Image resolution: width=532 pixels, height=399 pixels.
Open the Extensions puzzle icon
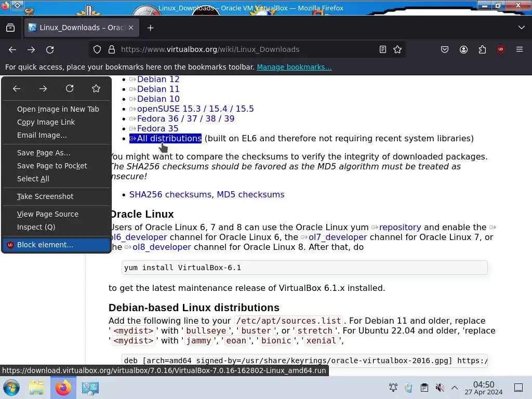(x=482, y=49)
